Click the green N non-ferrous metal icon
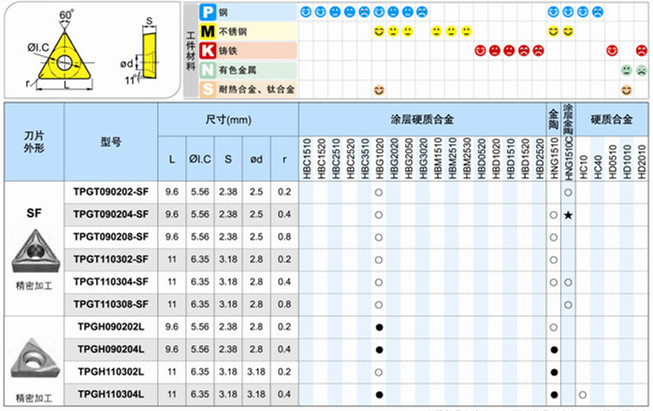This screenshot has height=411, width=653. tap(206, 70)
